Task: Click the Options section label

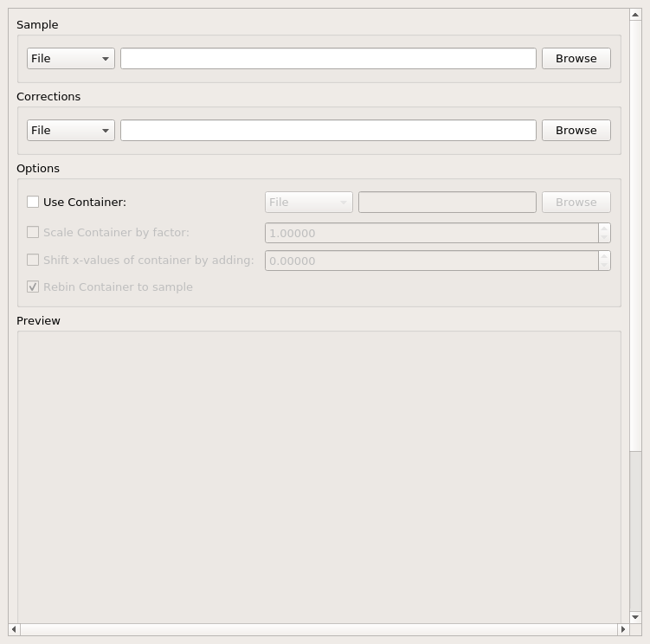Action: [38, 169]
